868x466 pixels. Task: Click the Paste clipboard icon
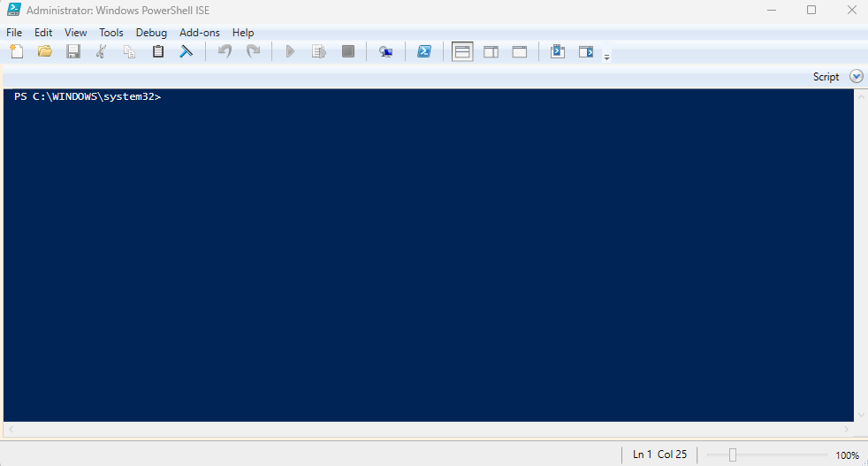tap(158, 51)
